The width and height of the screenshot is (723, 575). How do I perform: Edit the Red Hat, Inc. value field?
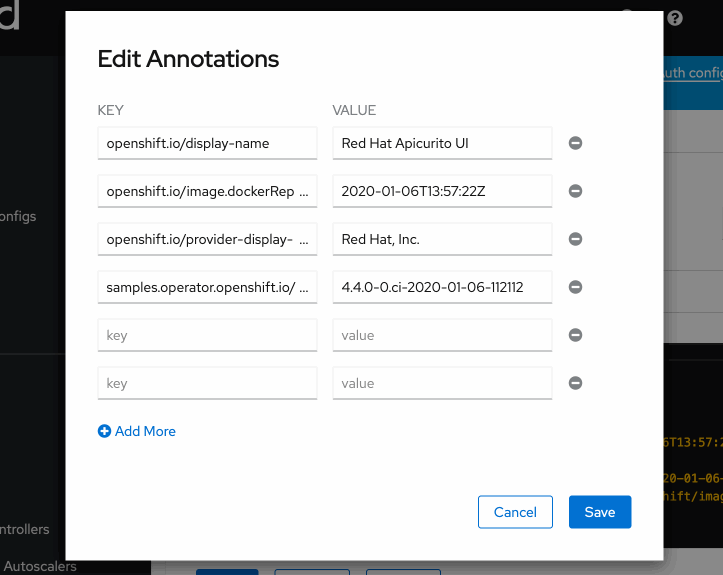pyautogui.click(x=442, y=239)
